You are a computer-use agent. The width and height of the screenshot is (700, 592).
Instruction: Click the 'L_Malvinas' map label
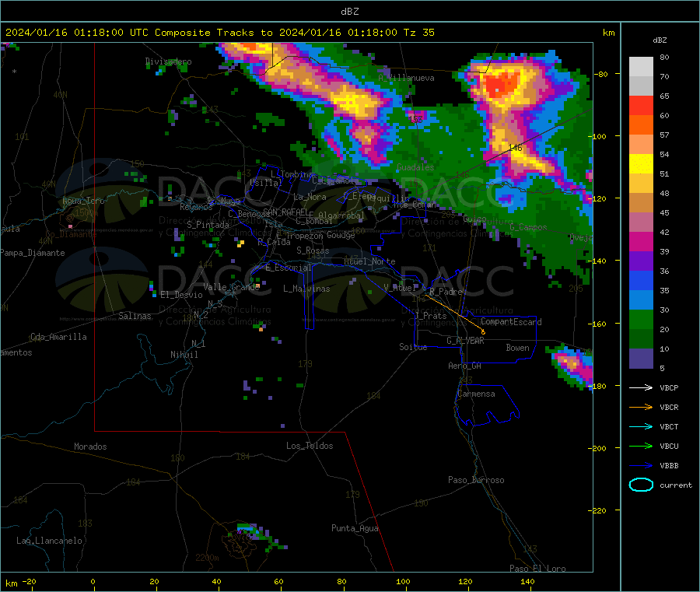tap(306, 289)
